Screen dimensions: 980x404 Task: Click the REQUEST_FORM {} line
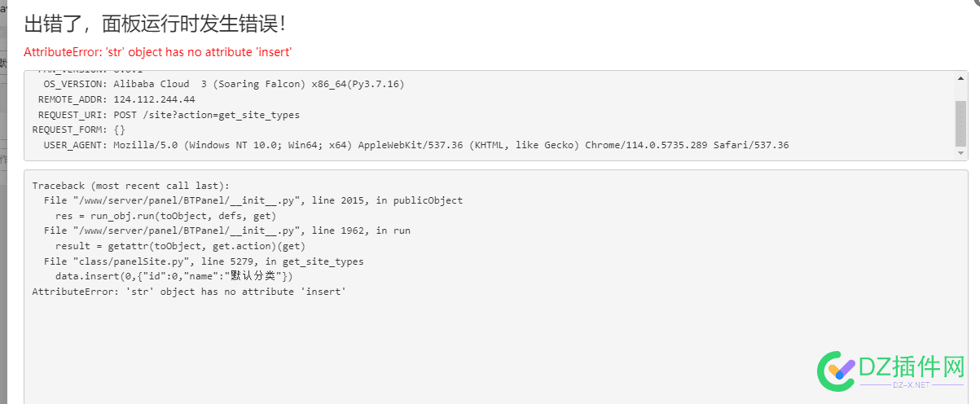click(79, 130)
